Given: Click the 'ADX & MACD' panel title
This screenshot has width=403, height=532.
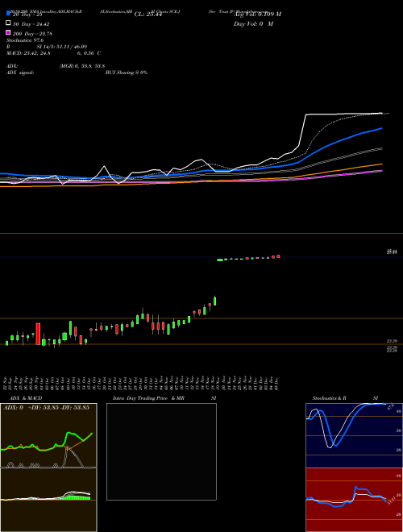Looking at the screenshot, I should 26,398.
